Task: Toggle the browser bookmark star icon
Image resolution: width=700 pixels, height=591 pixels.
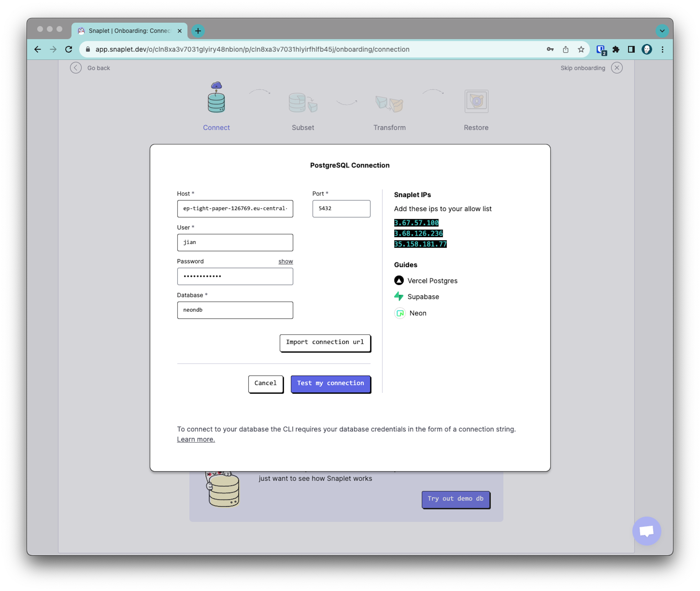Action: (x=581, y=49)
